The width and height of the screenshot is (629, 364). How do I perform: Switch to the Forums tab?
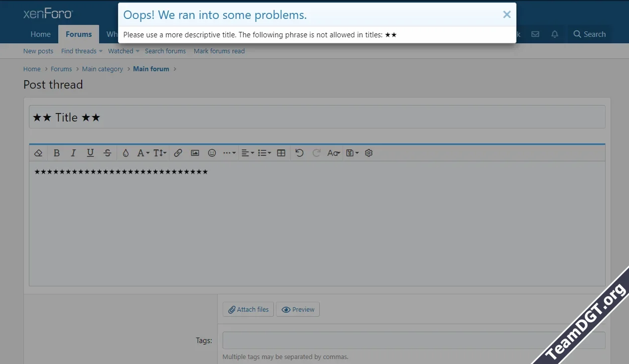coord(78,34)
